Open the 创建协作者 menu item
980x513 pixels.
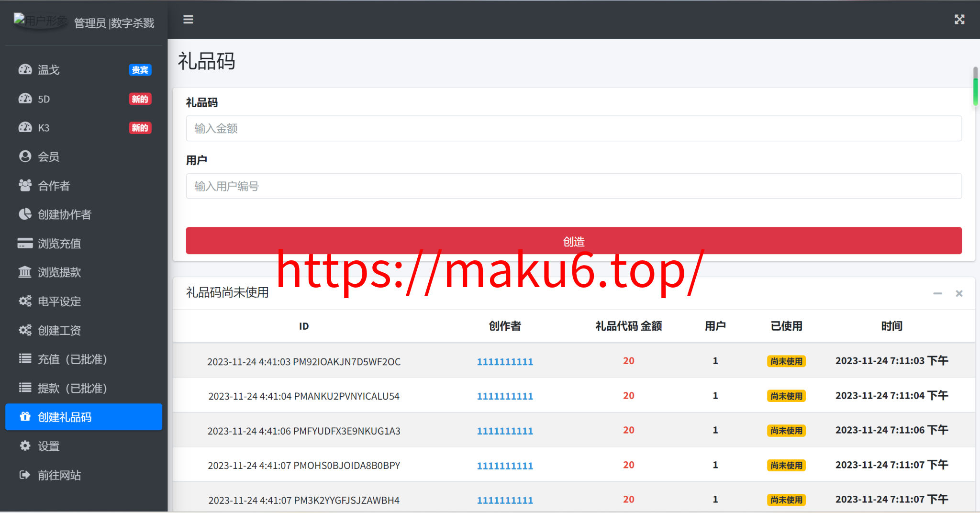click(84, 214)
